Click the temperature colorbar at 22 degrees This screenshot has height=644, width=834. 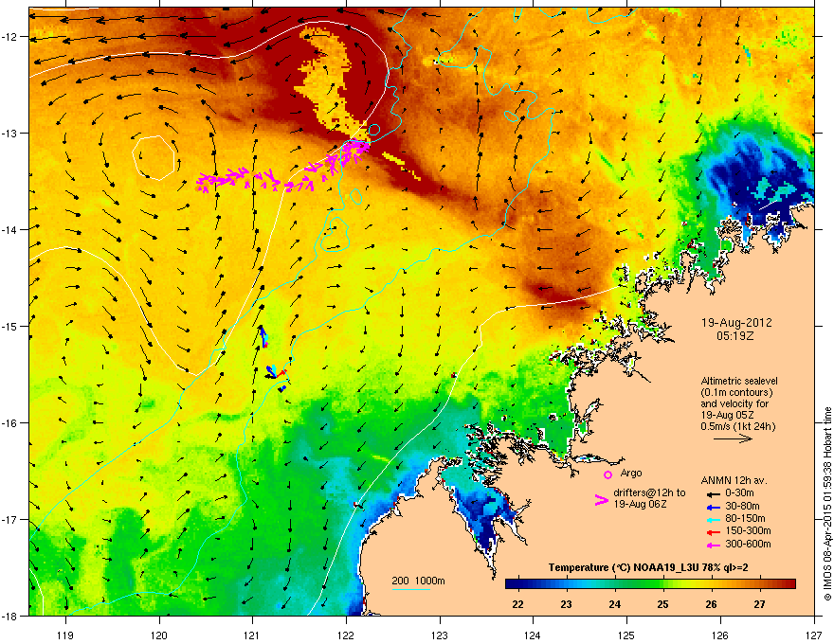point(517,584)
